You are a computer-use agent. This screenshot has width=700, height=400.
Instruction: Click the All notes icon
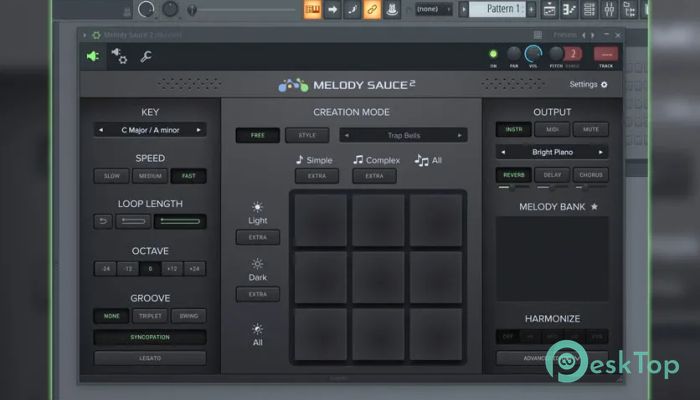coord(421,160)
